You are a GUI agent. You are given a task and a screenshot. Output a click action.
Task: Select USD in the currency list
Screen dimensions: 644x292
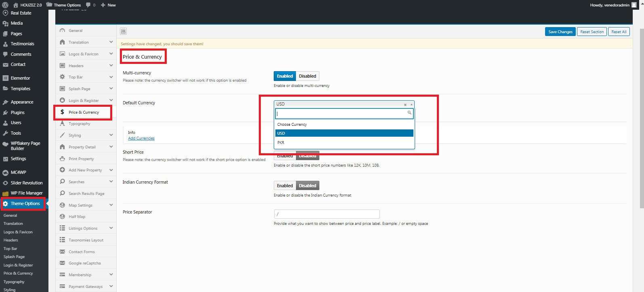tap(344, 133)
